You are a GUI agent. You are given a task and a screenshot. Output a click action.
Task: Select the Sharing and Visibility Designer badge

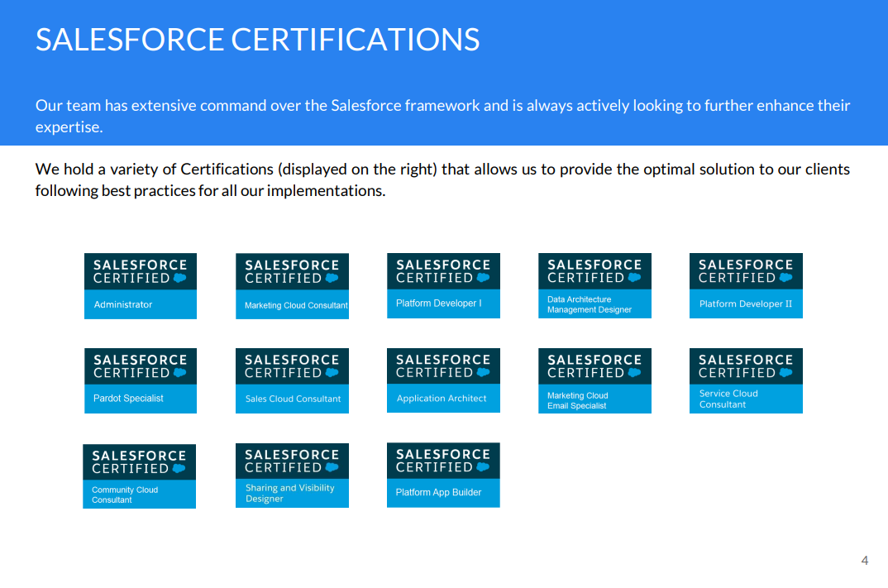(x=292, y=476)
